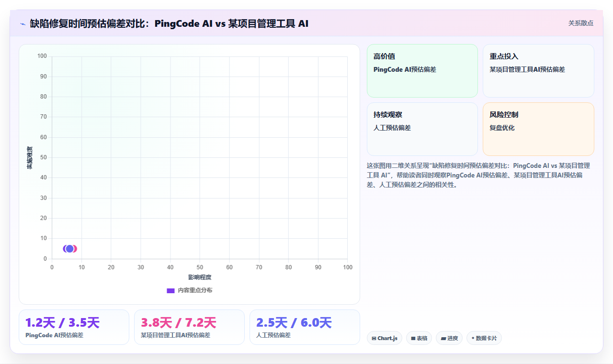This screenshot has height=364, width=613.
Task: Click the y-axis tick label 100
Action: (x=42, y=56)
